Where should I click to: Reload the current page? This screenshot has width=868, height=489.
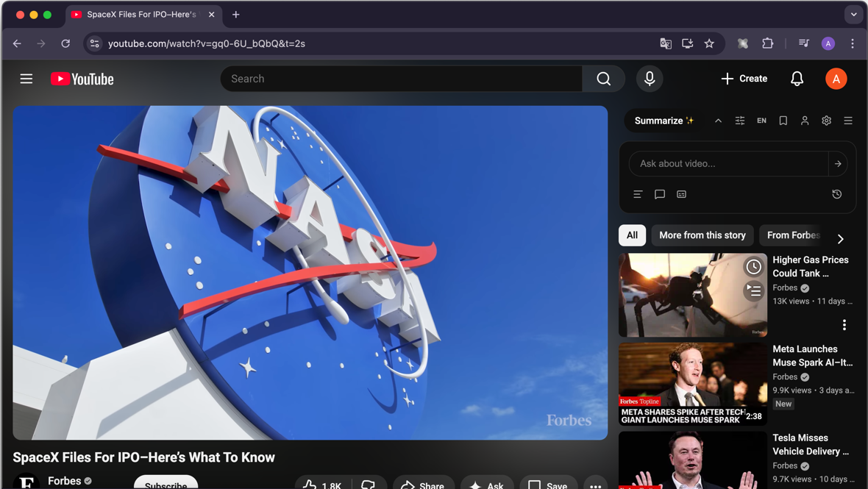tap(65, 43)
